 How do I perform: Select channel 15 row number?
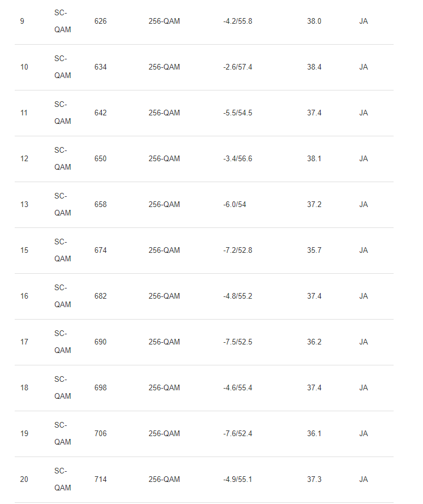point(24,250)
